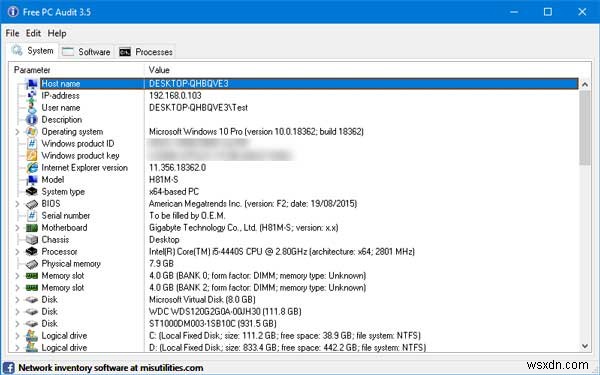The height and width of the screenshot is (375, 600).
Task: Click the BANK 0 Memory slot icon
Action: click(32, 276)
